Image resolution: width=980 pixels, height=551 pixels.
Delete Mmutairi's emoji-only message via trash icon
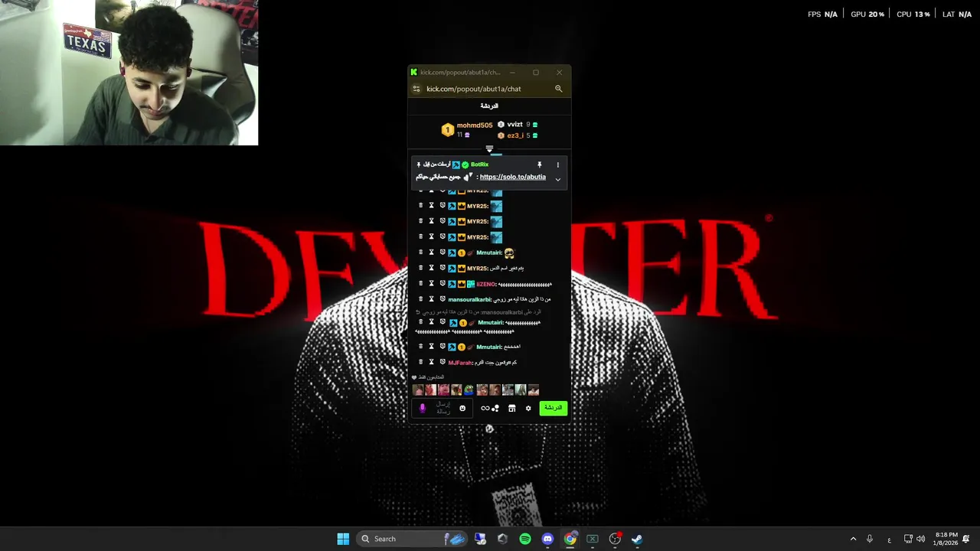click(x=420, y=252)
